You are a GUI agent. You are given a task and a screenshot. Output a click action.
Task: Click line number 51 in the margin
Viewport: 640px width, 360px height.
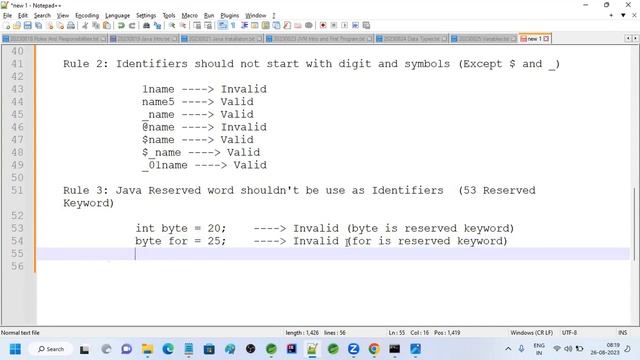pyautogui.click(x=17, y=190)
